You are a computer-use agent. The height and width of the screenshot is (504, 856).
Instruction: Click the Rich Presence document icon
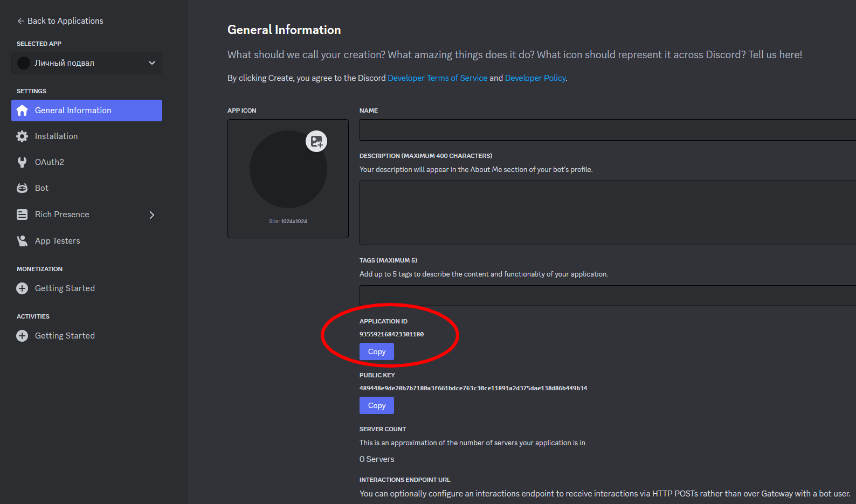pos(22,215)
